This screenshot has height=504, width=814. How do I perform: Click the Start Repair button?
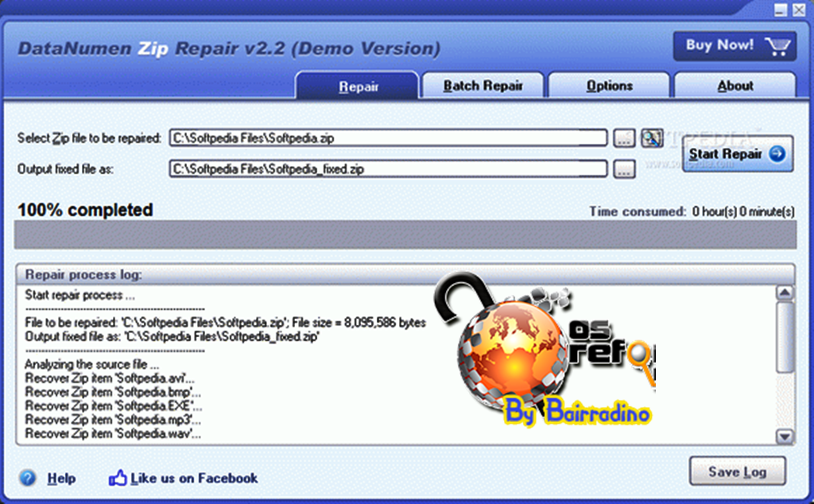(x=737, y=153)
